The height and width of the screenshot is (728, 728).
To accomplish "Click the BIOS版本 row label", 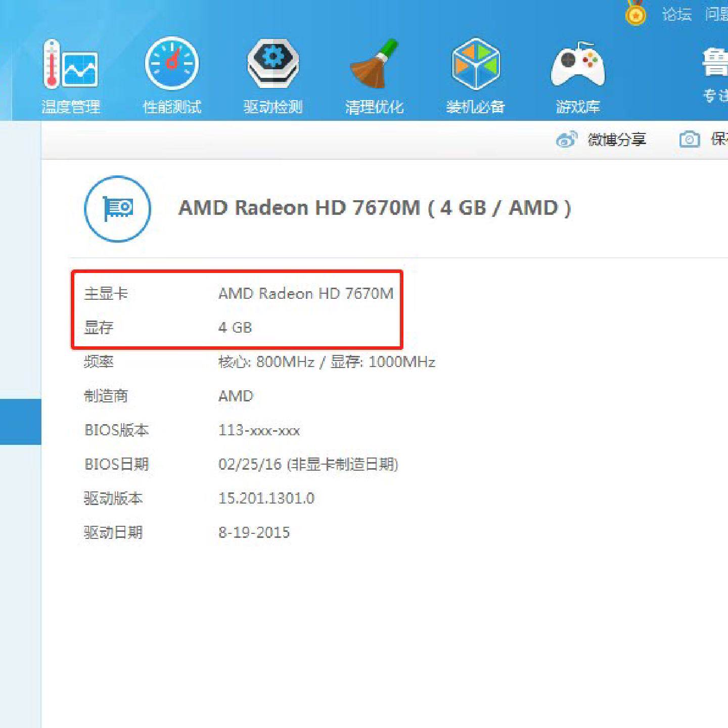I will pos(117,430).
